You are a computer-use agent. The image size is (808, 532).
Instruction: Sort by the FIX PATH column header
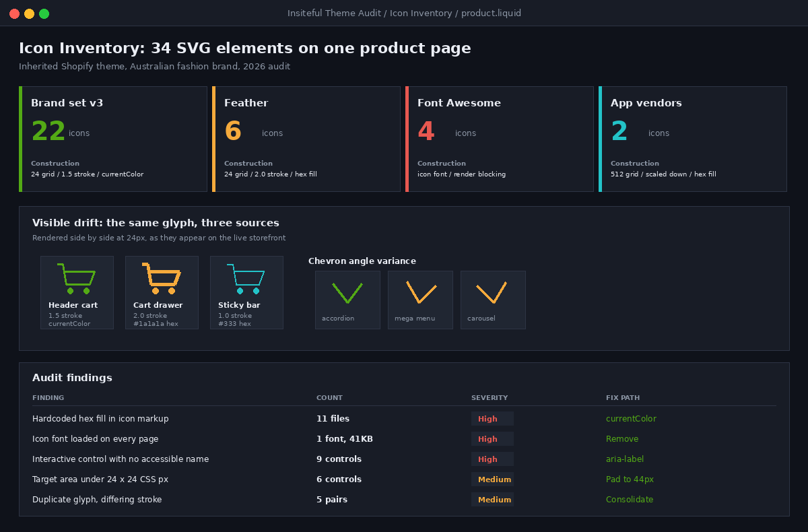pyautogui.click(x=623, y=398)
